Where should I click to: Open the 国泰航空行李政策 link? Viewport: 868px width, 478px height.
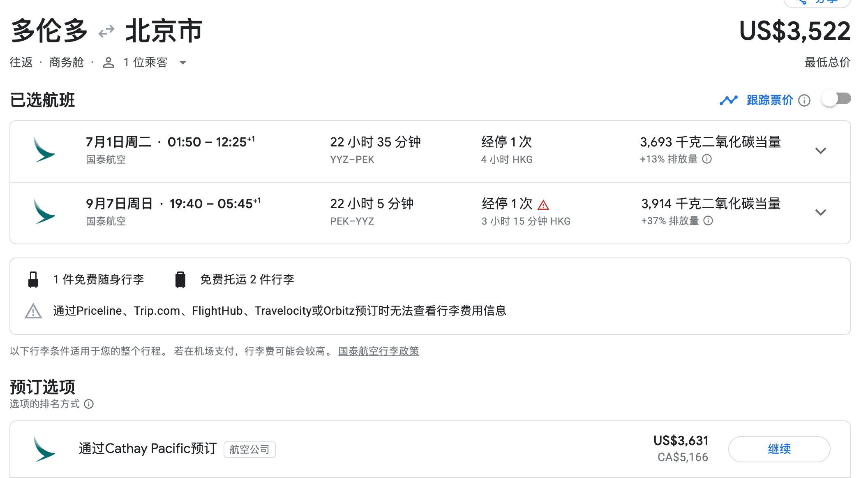[379, 351]
